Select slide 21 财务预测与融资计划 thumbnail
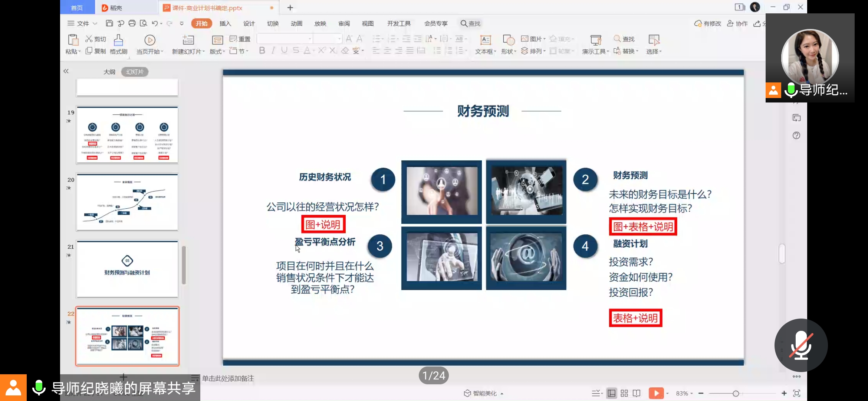Viewport: 868px width, 401px height. click(x=127, y=269)
